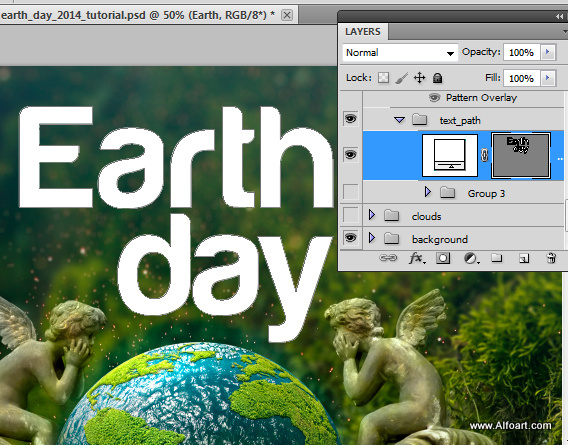Expand the Group 3 folder
The height and width of the screenshot is (445, 568).
coord(428,192)
